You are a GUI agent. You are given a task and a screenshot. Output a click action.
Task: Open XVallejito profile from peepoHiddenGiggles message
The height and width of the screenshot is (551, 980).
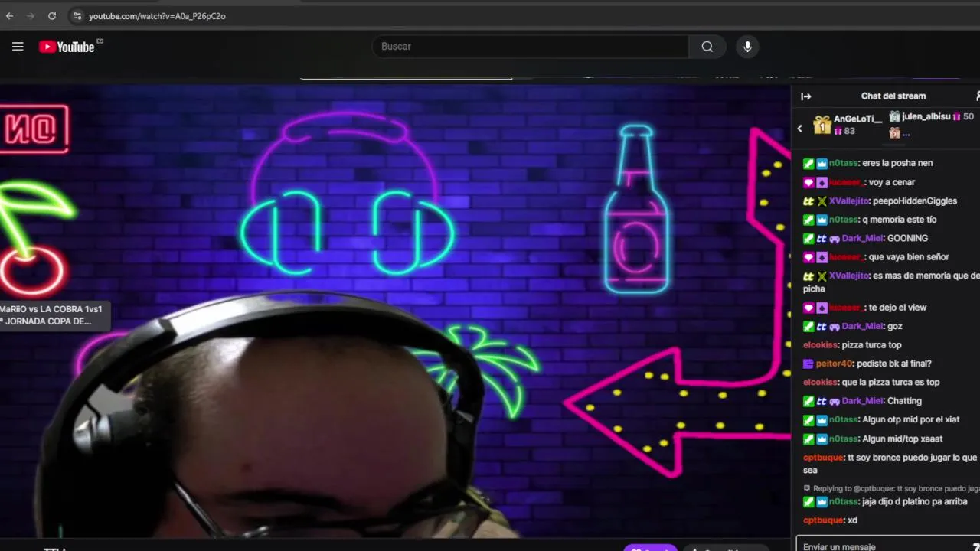point(849,201)
